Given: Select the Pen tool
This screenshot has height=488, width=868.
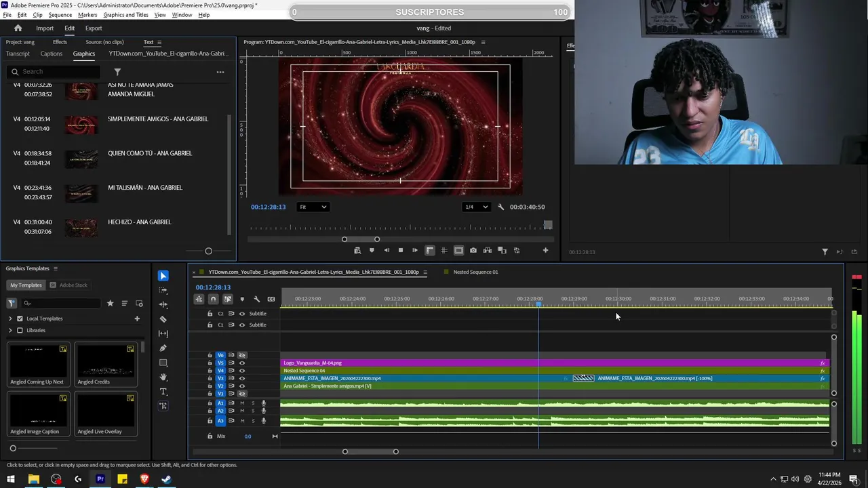Looking at the screenshot, I should pos(163,348).
